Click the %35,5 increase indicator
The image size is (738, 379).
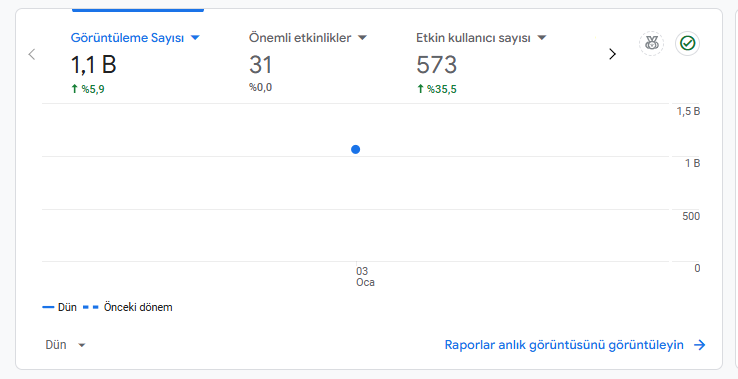click(436, 89)
